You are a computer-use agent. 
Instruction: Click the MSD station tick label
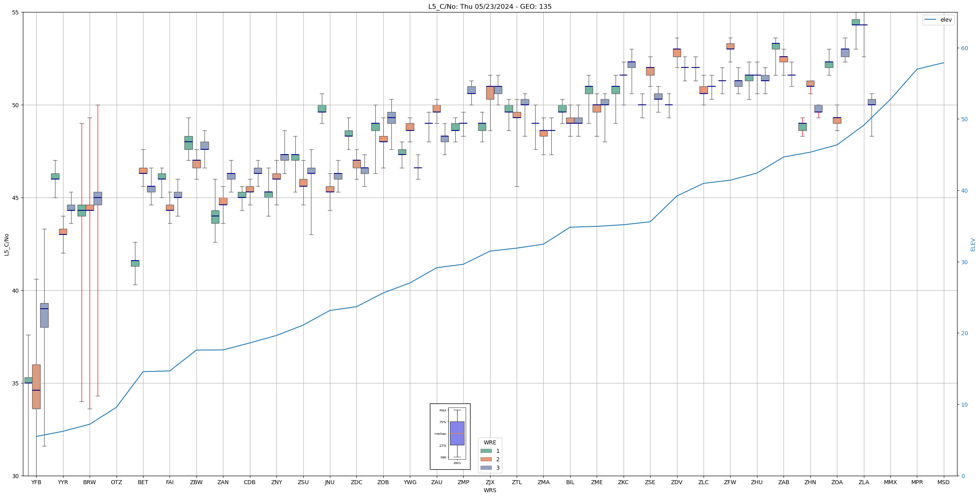pos(943,482)
